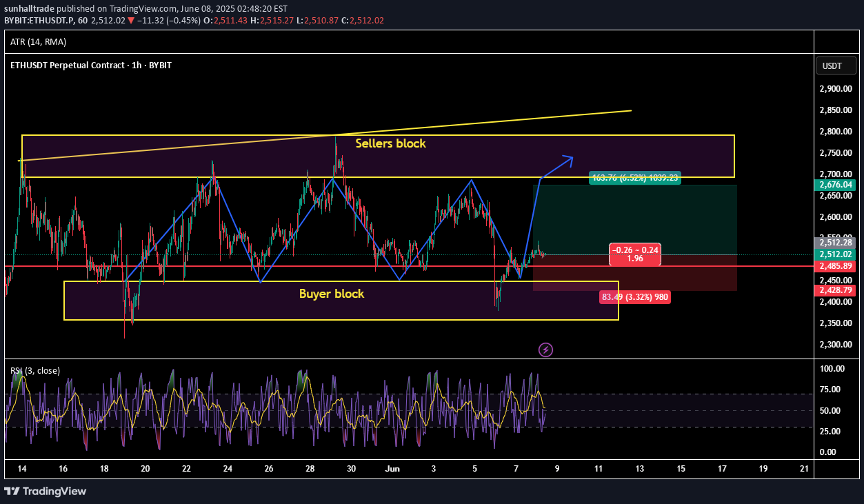Click the 28 date on the time axis
Viewport: 864px width, 504px height.
(310, 468)
